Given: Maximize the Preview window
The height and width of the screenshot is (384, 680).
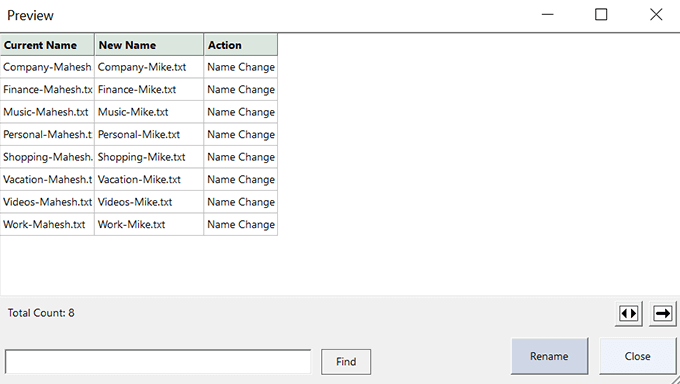Looking at the screenshot, I should (601, 15).
